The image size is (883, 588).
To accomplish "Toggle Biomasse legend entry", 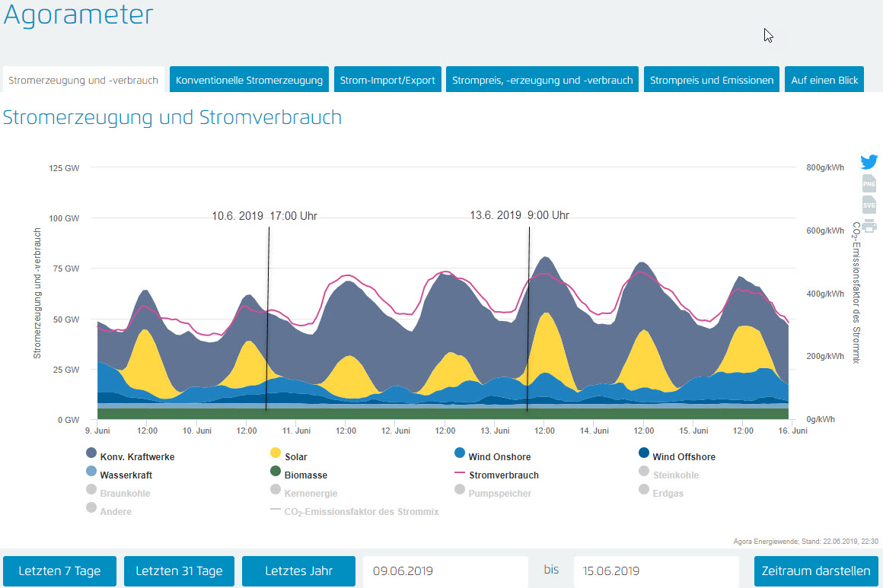I will click(305, 475).
